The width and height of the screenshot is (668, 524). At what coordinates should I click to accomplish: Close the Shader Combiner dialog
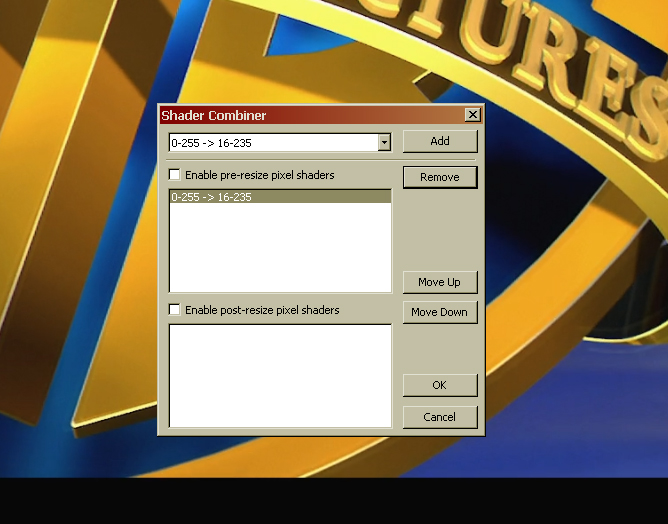click(x=472, y=115)
